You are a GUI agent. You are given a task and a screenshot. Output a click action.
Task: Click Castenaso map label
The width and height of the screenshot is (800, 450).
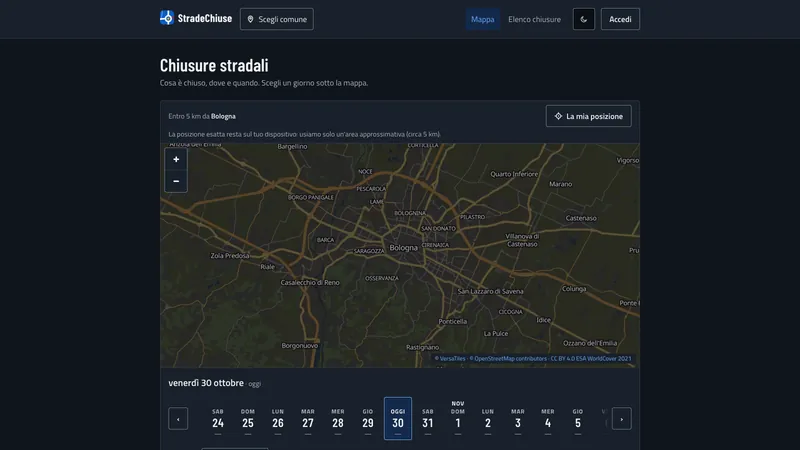click(x=581, y=218)
